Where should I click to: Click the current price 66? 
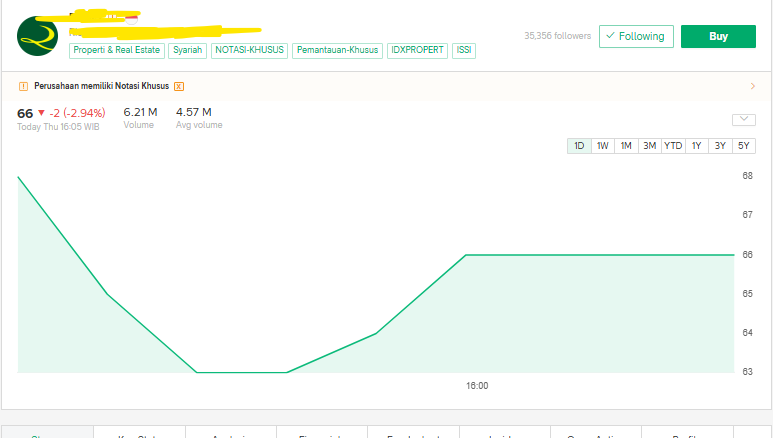25,113
